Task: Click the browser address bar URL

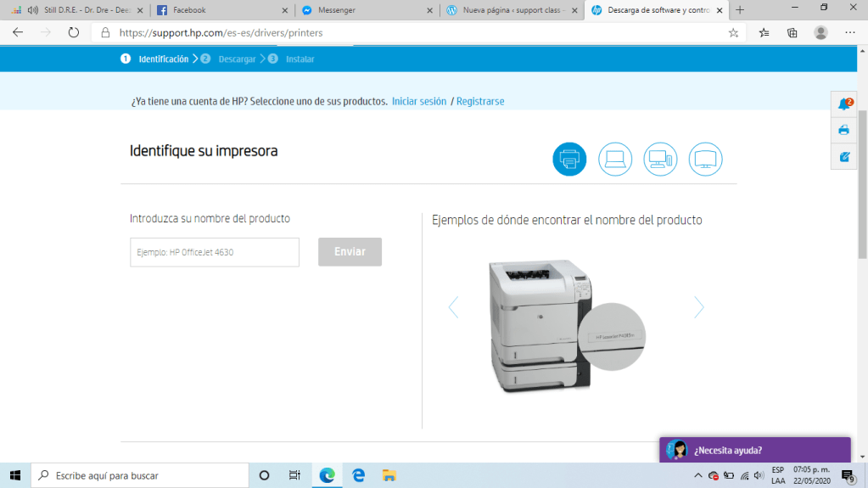Action: click(x=221, y=33)
